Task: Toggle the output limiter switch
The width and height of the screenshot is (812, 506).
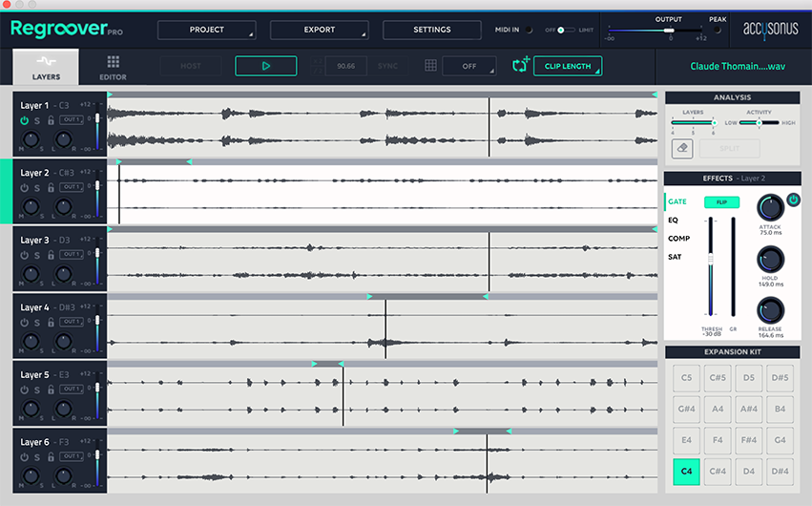Action: click(565, 30)
